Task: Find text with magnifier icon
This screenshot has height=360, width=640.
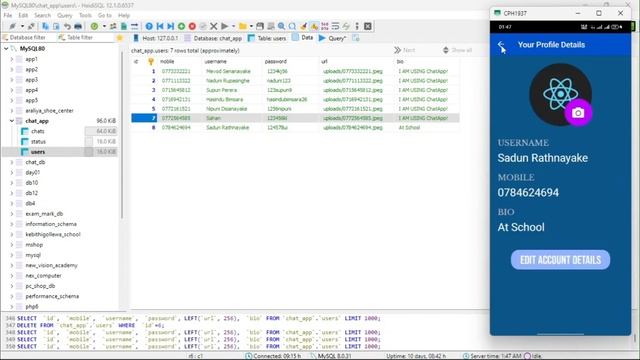Action: click(281, 26)
